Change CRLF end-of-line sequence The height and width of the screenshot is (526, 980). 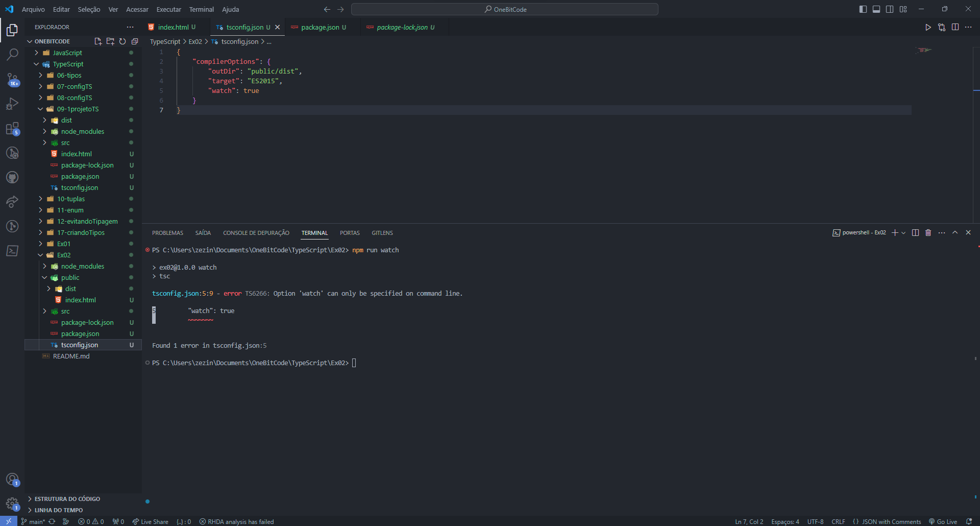(838, 521)
